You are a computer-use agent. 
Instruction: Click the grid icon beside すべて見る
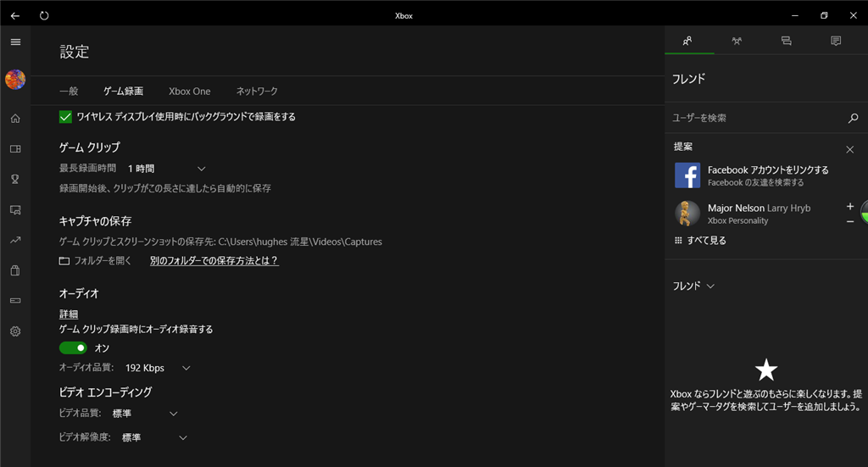678,240
